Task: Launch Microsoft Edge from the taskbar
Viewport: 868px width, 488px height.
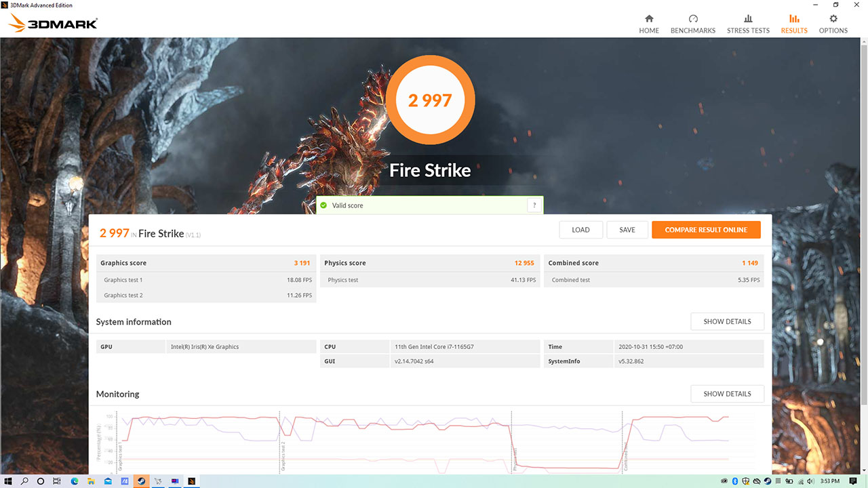Action: click(x=75, y=481)
